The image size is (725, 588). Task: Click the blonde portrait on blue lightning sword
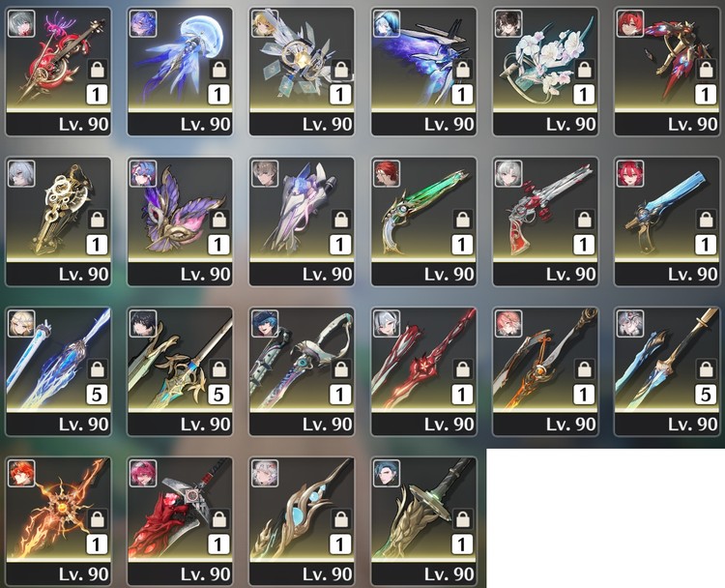21,323
